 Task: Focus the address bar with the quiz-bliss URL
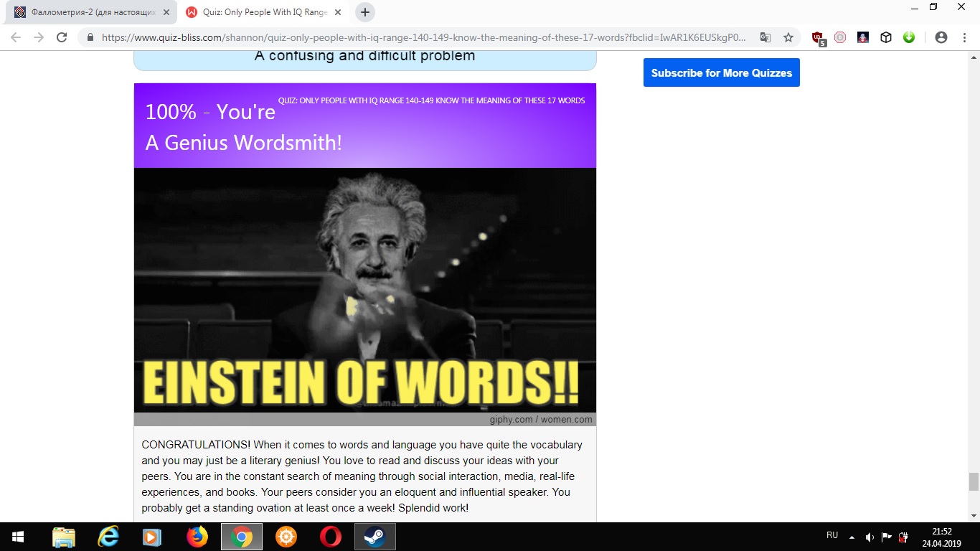tap(423, 37)
